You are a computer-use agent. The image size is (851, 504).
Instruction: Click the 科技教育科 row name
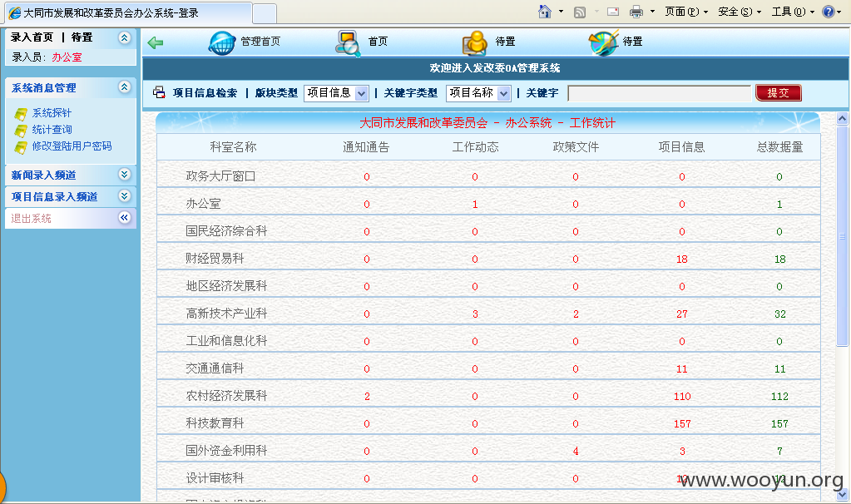[x=215, y=423]
